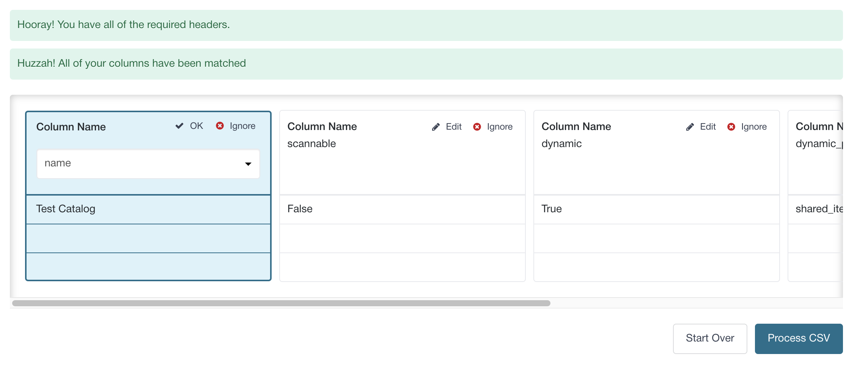Click red ignore icon for scannable column
This screenshot has height=376, width=868.
[477, 127]
